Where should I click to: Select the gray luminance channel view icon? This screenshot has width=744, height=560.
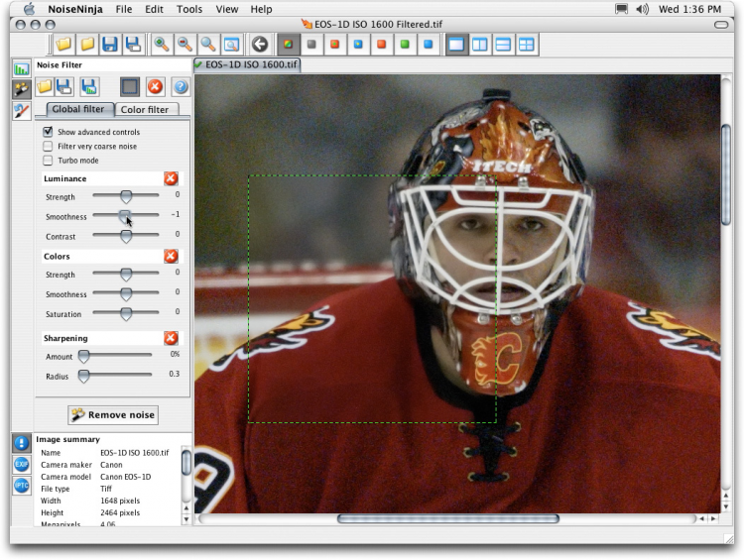pos(311,45)
